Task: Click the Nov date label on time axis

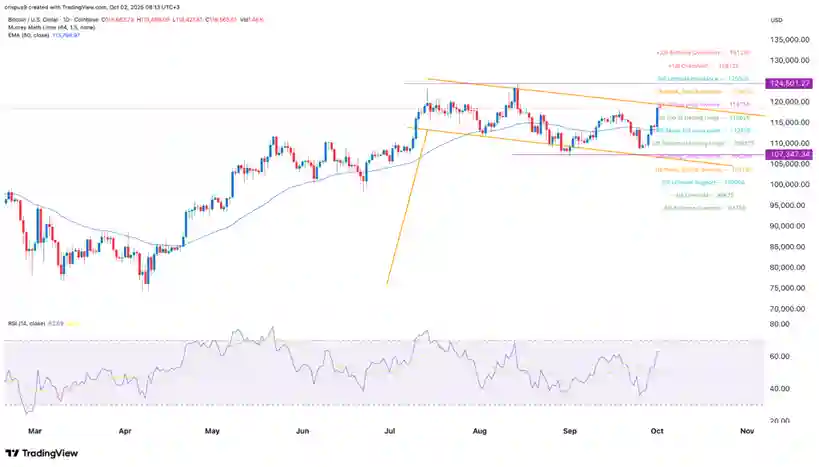Action: [x=745, y=431]
